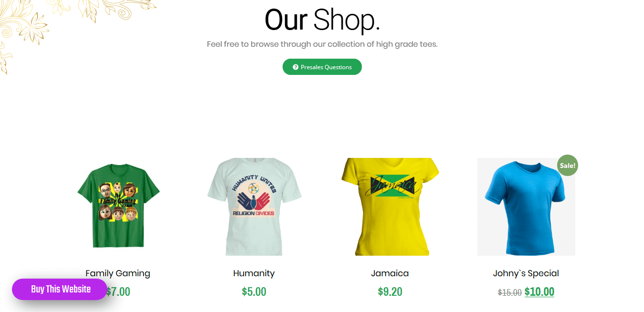The width and height of the screenshot is (644, 312).
Task: Open the Family Gaming green t-shirt image
Action: point(118,207)
